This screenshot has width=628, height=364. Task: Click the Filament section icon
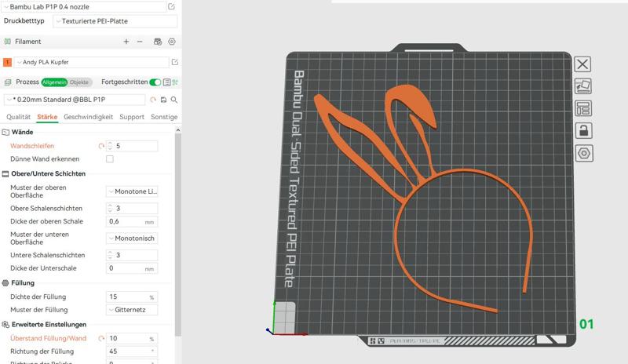(7, 42)
